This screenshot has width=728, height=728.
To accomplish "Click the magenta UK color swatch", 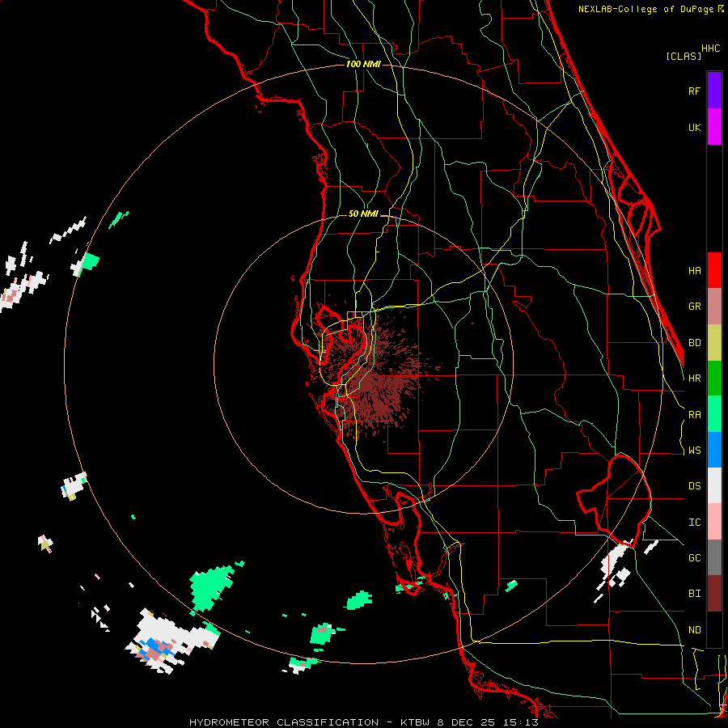I will click(x=714, y=126).
